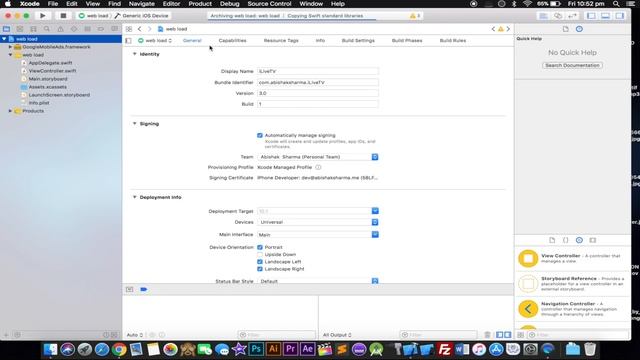Screen dimensions: 640x360
Task: Click the Stop button in toolbar
Action: [63, 16]
